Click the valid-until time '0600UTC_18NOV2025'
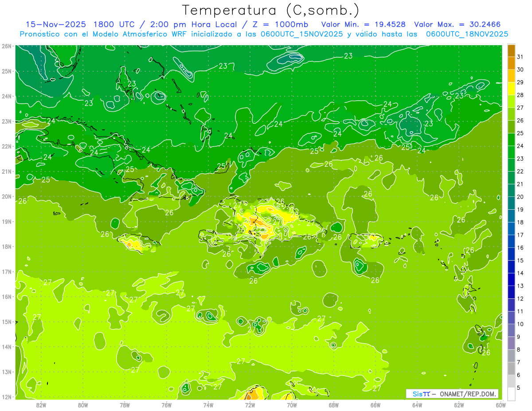The width and height of the screenshot is (532, 411). click(x=467, y=34)
